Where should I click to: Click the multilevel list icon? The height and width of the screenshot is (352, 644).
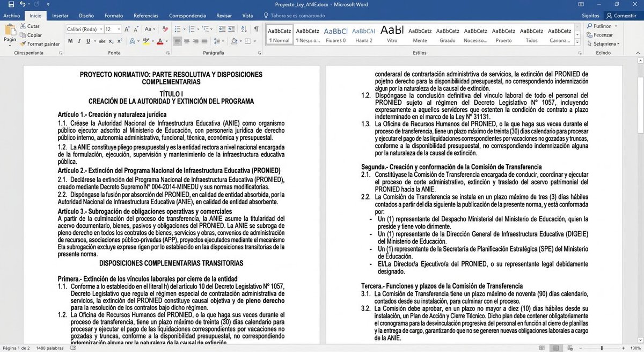[x=206, y=29]
